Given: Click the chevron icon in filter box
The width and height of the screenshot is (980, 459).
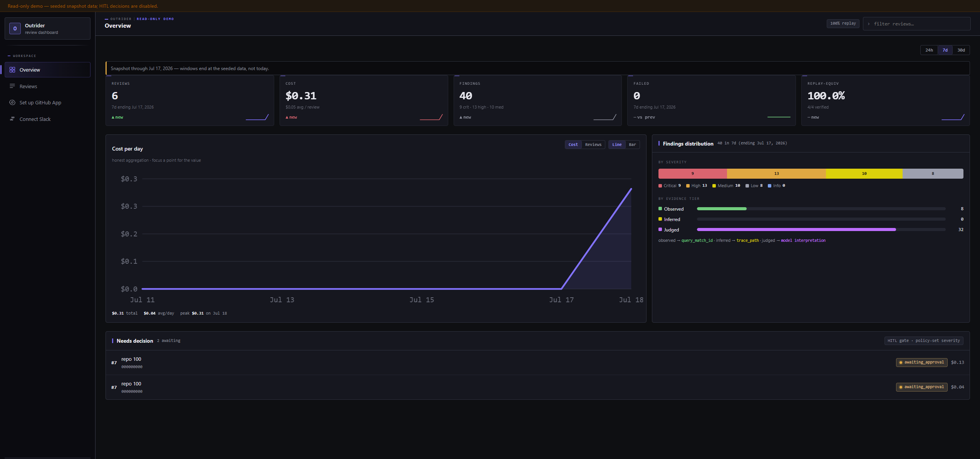Looking at the screenshot, I should 868,24.
